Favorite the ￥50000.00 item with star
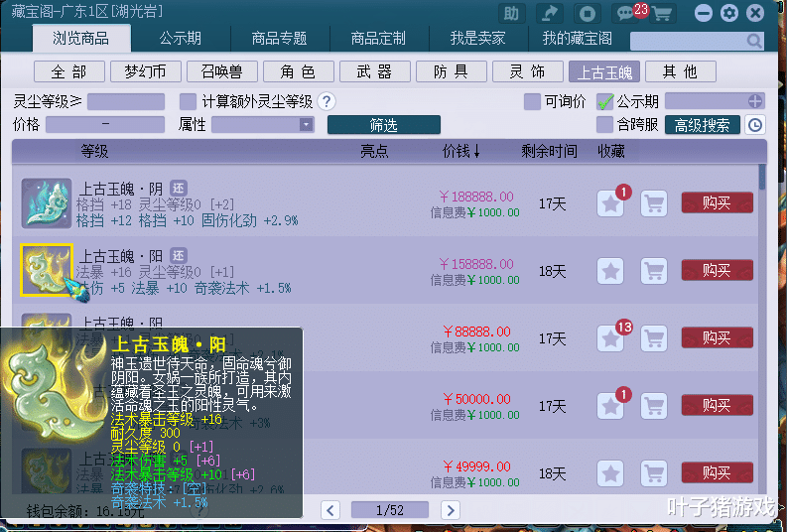The height and width of the screenshot is (532, 787). pos(610,406)
